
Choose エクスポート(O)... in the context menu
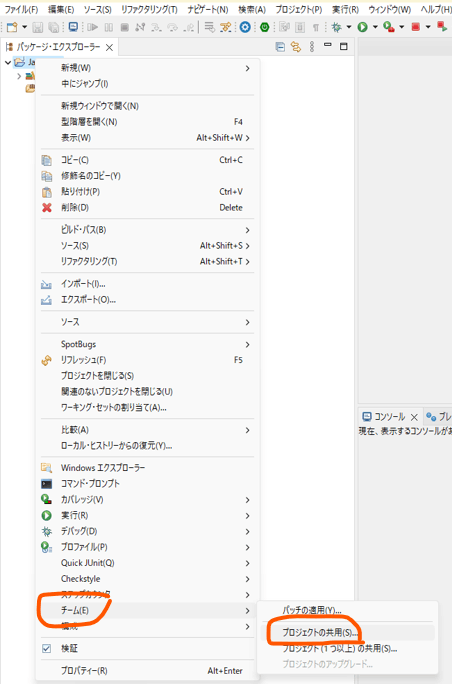tap(147, 300)
